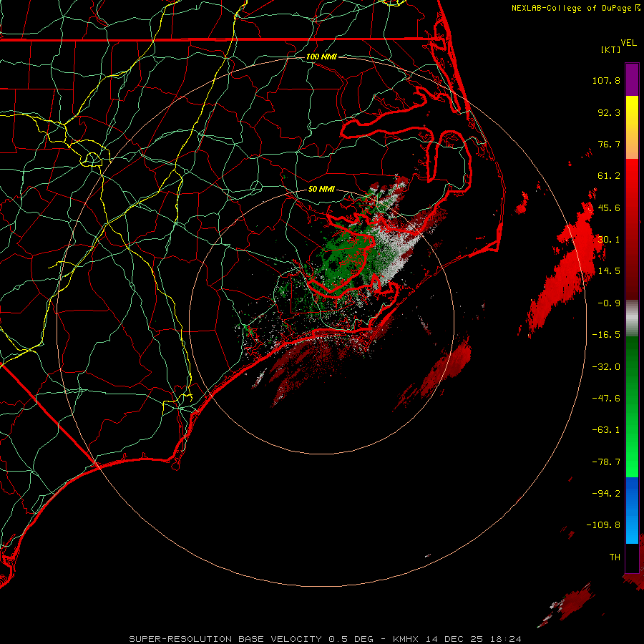The width and height of the screenshot is (644, 644).
Task: Click the 76.7 legend value
Action: 609,144
